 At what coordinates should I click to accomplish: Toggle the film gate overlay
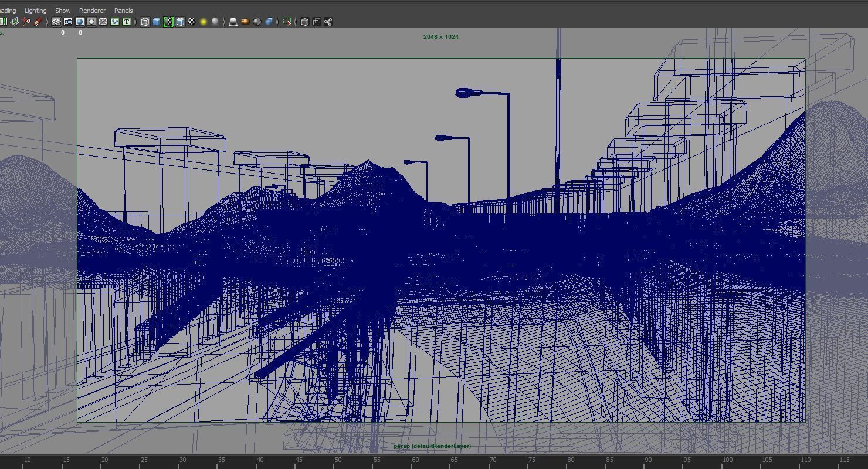coord(68,22)
